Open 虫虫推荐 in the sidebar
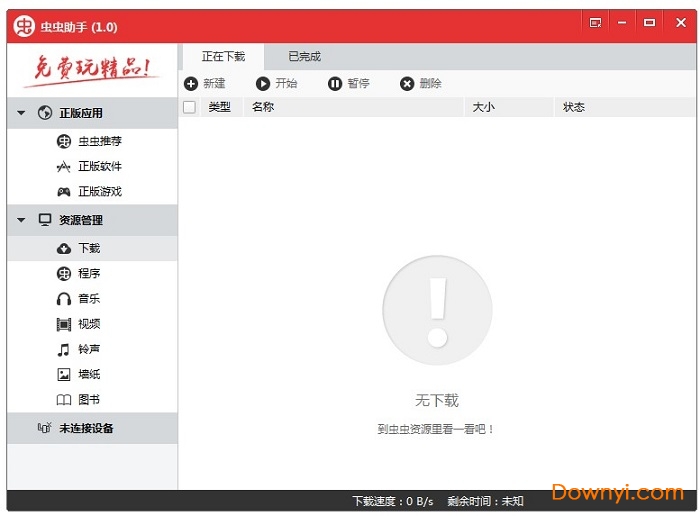The height and width of the screenshot is (516, 700). [92, 141]
